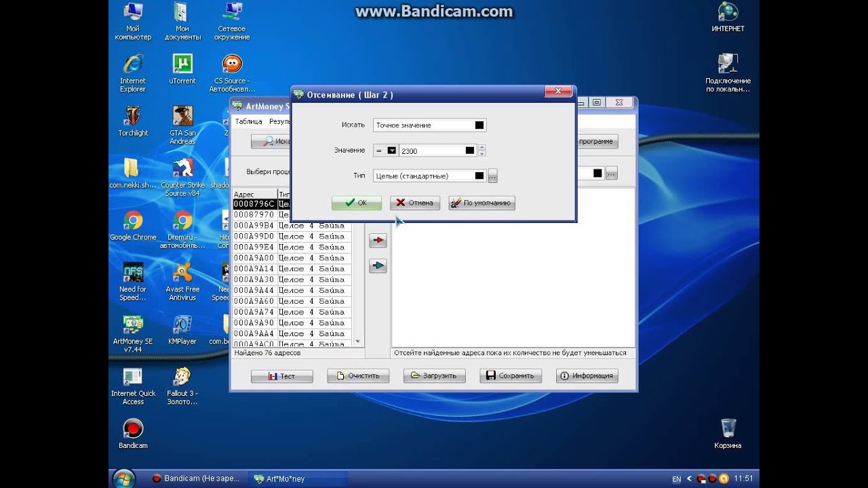Screen dimensions: 868x488
Task: Click the Тест button
Action: coord(281,375)
